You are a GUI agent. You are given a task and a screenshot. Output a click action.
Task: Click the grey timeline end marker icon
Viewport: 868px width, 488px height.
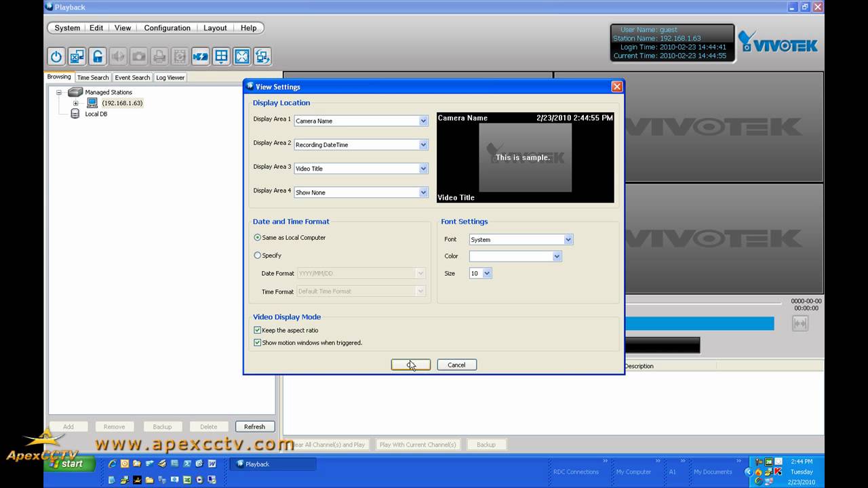pos(800,323)
